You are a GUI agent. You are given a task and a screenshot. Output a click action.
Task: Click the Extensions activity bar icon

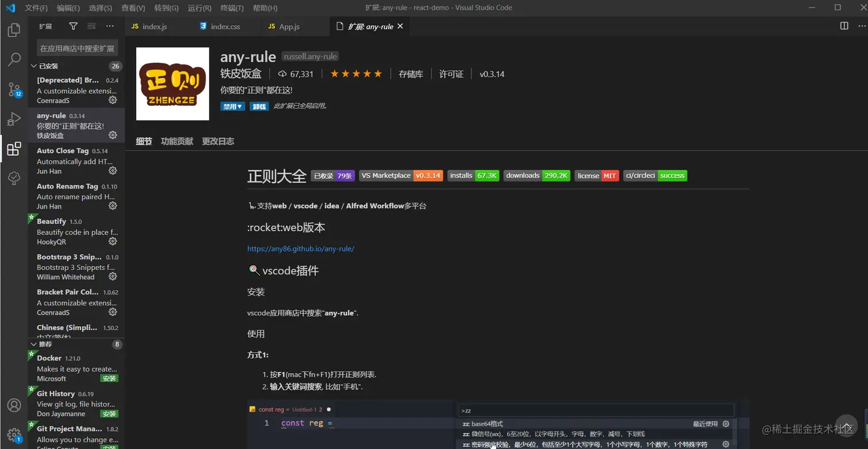(14, 149)
